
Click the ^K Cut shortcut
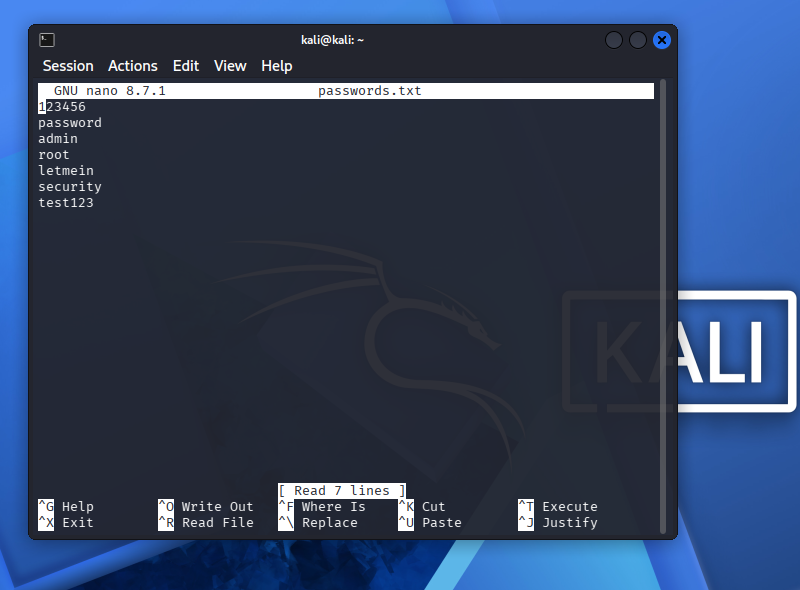coord(422,507)
